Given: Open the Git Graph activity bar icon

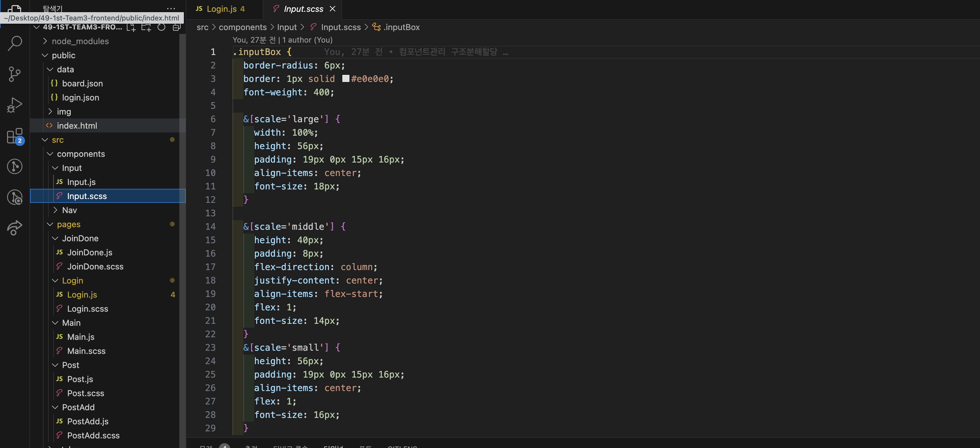Looking at the screenshot, I should coord(14,166).
